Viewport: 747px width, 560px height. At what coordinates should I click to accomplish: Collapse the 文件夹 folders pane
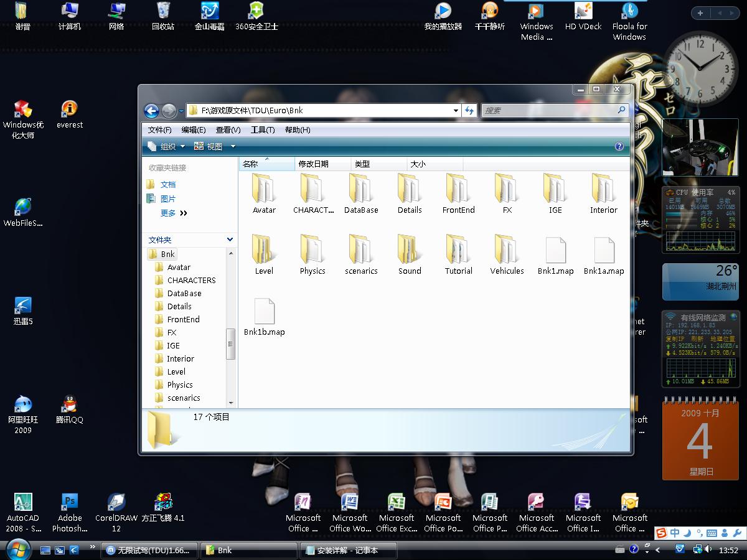pyautogui.click(x=230, y=240)
